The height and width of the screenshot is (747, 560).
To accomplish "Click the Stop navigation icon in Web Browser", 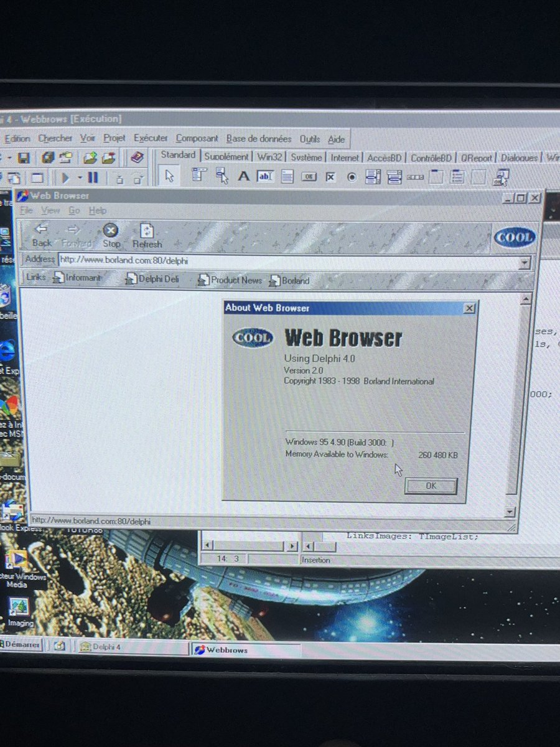I will point(111,230).
